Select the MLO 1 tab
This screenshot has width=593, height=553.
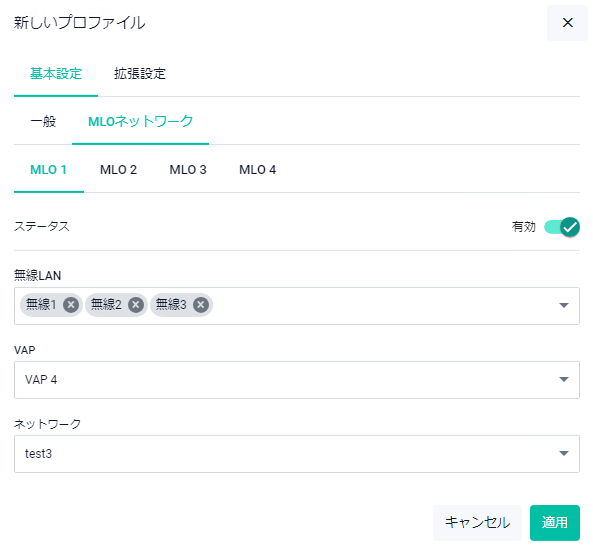pyautogui.click(x=49, y=170)
